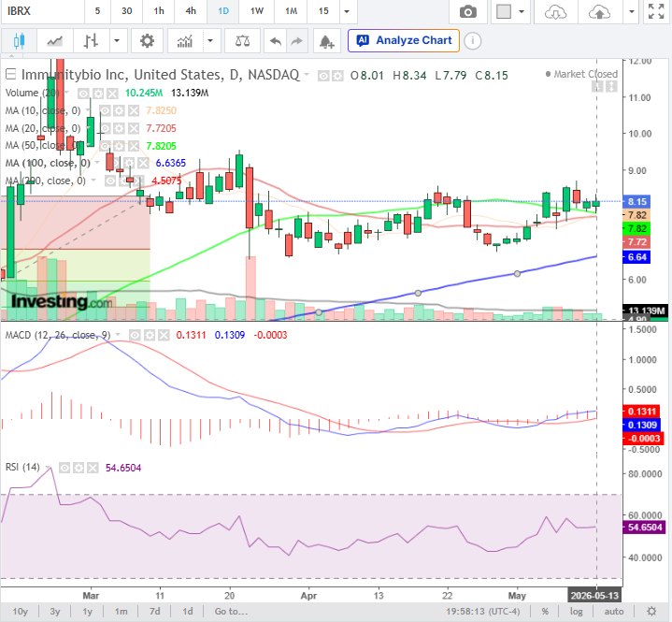The height and width of the screenshot is (622, 672).
Task: Expand the MACD indicator dropdown arrow
Action: 118,335
